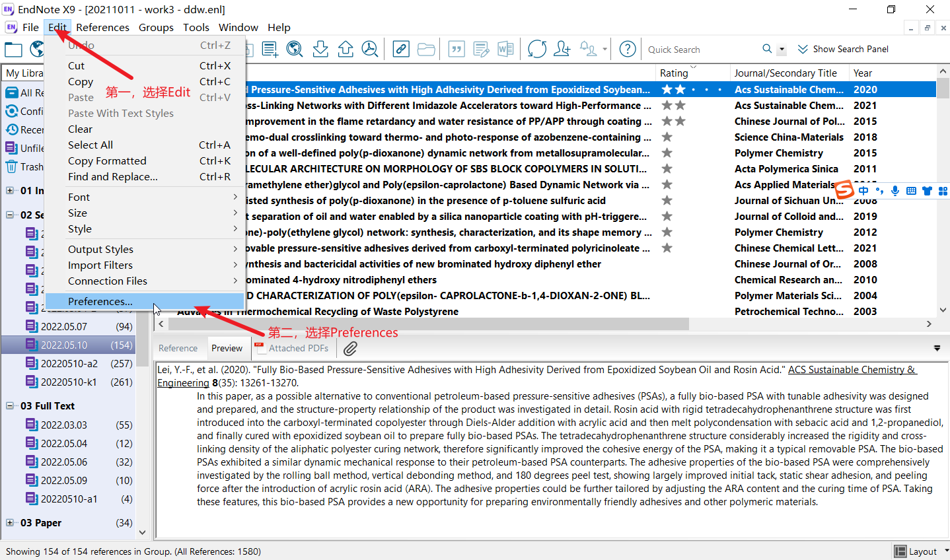Select Preferences... in the Edit menu
This screenshot has height=560, width=950.
click(100, 302)
